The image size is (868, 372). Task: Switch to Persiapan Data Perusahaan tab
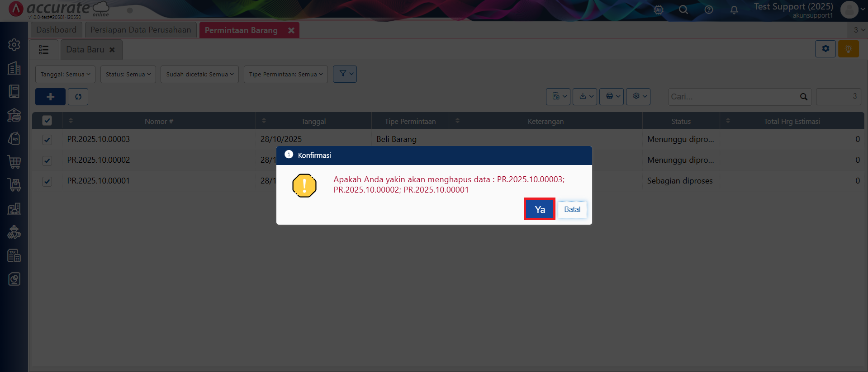tap(141, 30)
